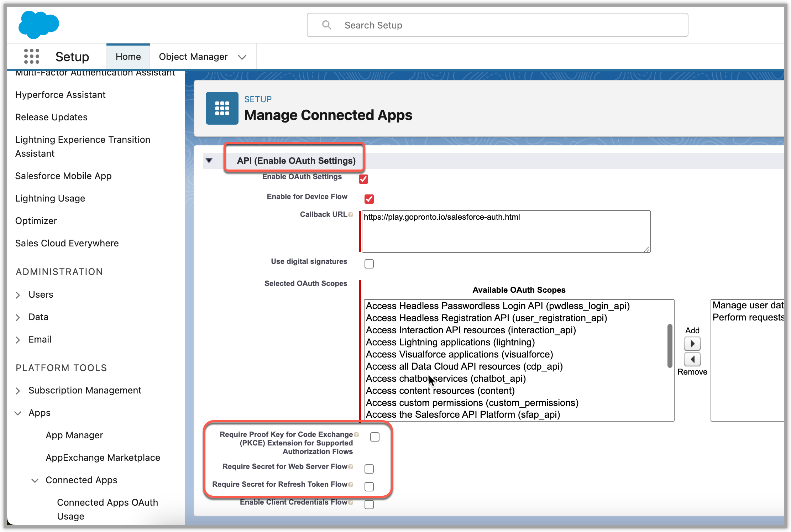791x532 pixels.
Task: Click the search magnifier icon
Action: [x=326, y=25]
